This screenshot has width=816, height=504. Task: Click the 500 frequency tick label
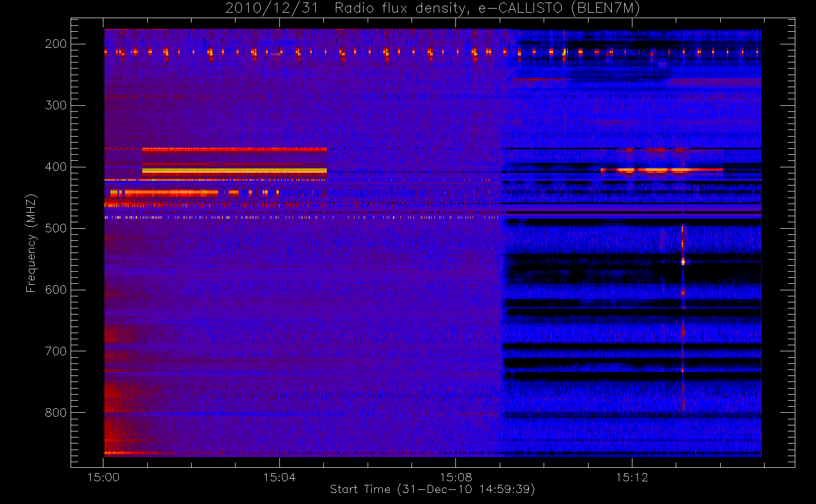click(55, 228)
